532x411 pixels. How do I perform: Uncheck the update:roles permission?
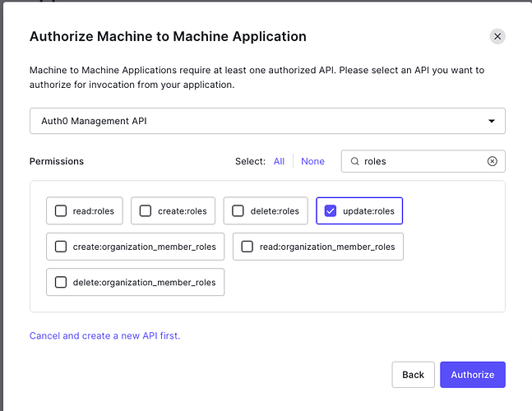[x=331, y=211]
